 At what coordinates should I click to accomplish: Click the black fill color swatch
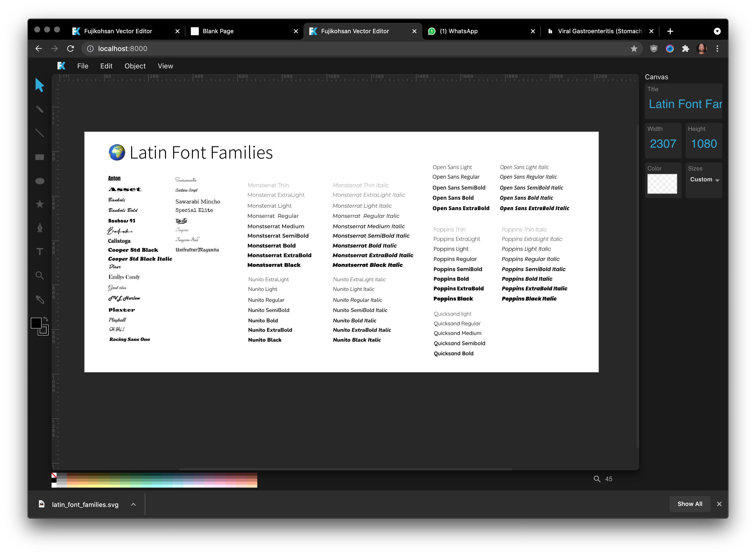coord(36,323)
